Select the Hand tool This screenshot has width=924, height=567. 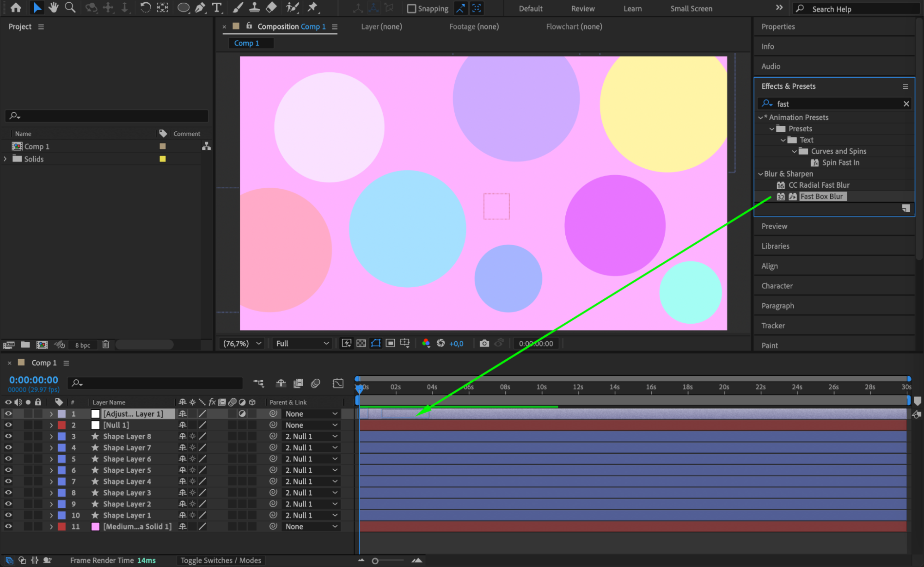54,7
